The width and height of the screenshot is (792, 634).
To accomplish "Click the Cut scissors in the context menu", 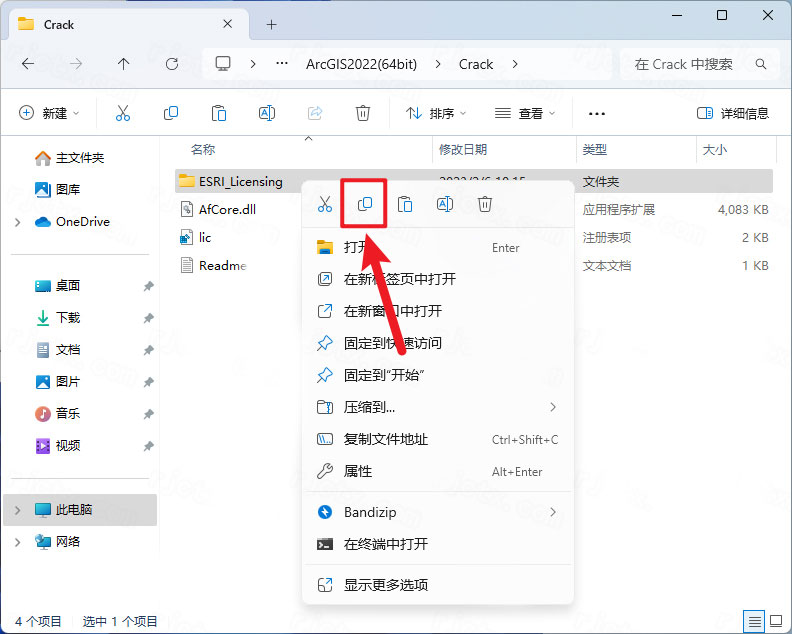I will click(325, 204).
